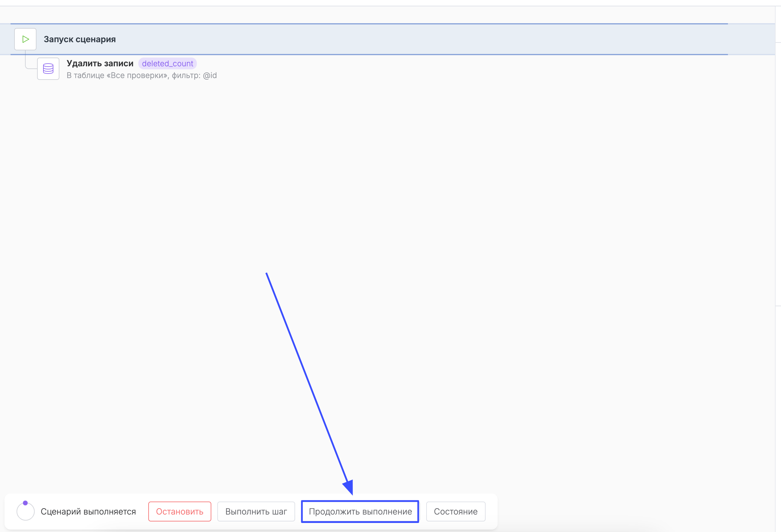Image resolution: width=781 pixels, height=532 pixels.
Task: Click the Выполнить шаг button
Action: click(256, 511)
